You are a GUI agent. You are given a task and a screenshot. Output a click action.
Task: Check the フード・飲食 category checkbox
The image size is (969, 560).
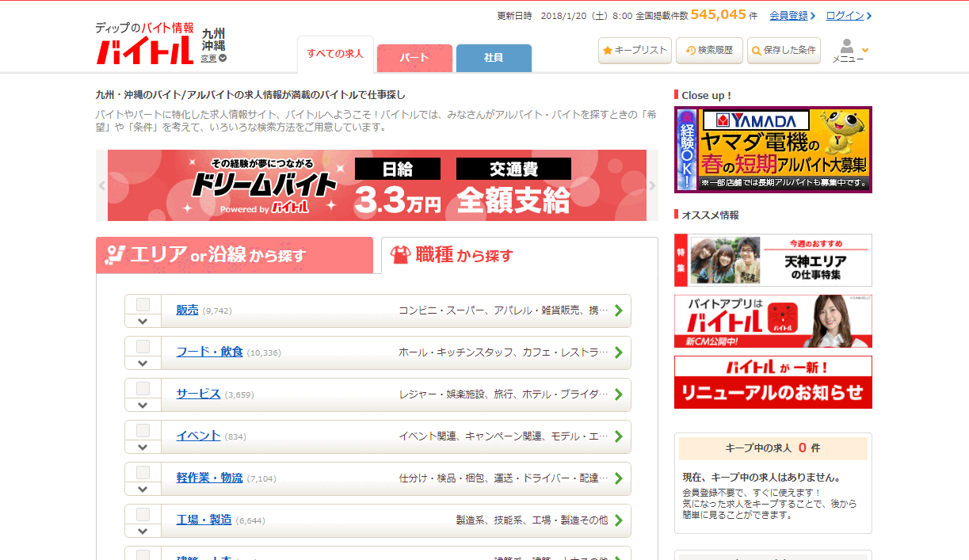[x=143, y=346]
